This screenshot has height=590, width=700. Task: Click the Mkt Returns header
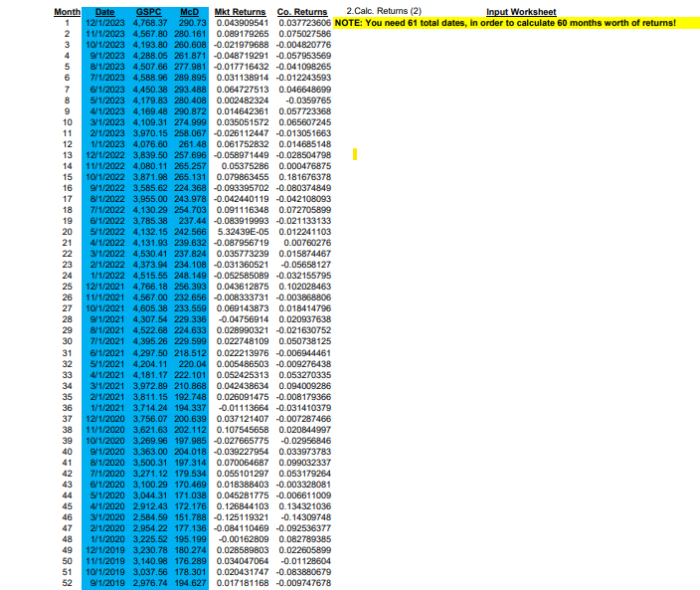point(240,12)
